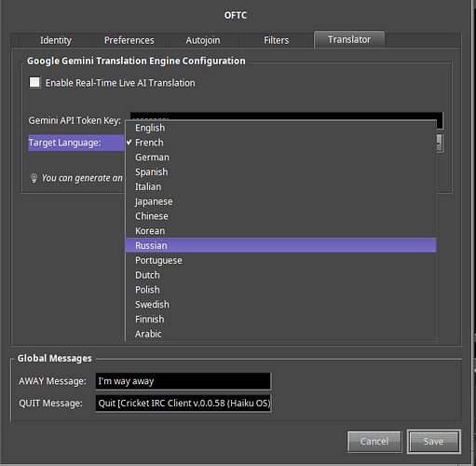Select Swedish from the list

pyautogui.click(x=280, y=304)
